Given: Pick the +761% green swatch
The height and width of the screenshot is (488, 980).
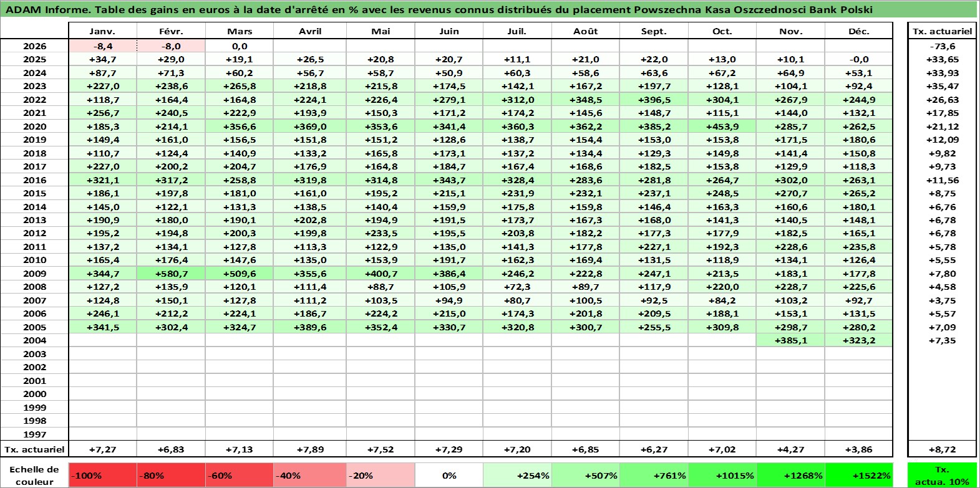Looking at the screenshot, I should [654, 476].
